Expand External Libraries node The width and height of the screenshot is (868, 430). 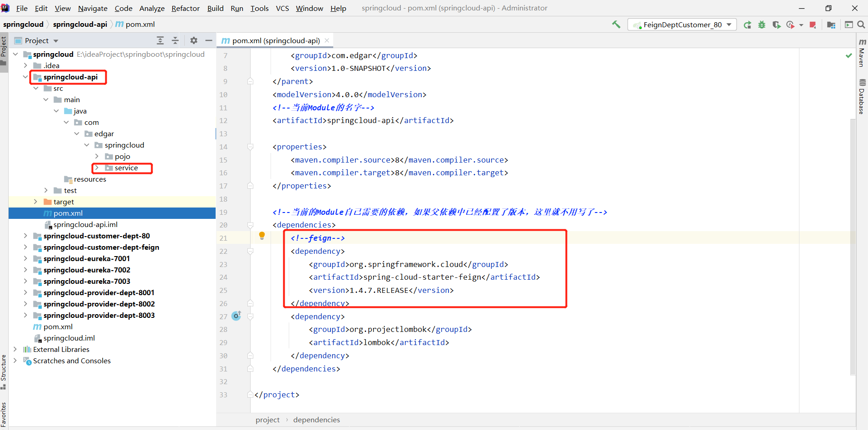click(15, 350)
